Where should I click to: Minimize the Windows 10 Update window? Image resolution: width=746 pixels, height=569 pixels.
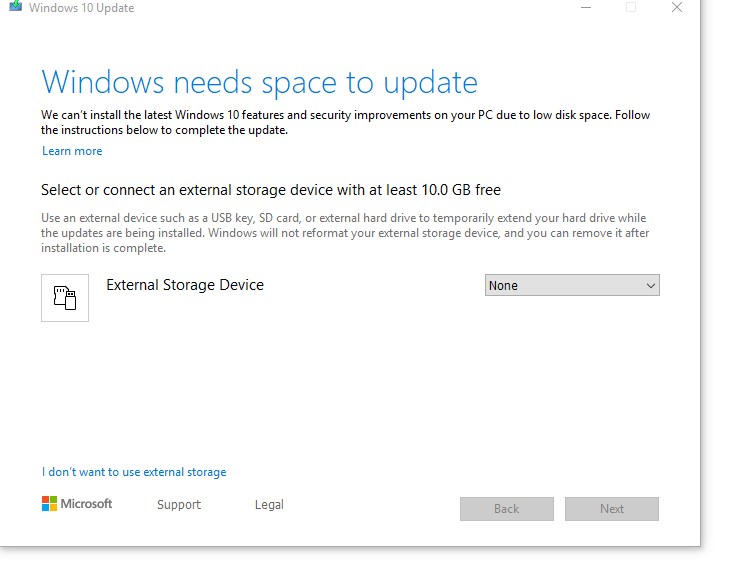tap(584, 7)
